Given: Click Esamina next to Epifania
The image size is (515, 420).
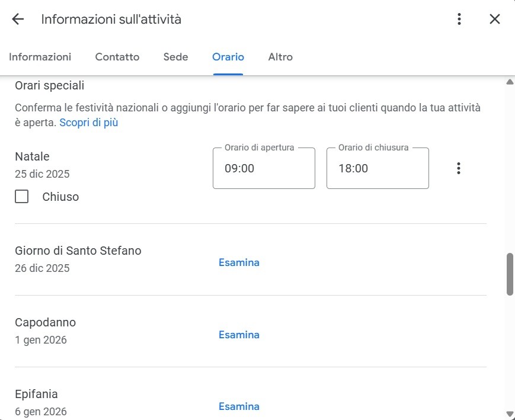Looking at the screenshot, I should (x=239, y=406).
